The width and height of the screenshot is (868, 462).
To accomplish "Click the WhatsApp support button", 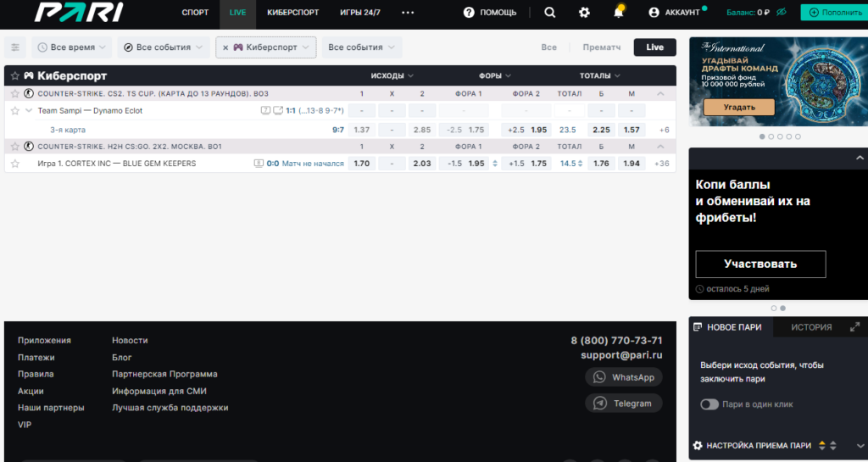I will click(623, 377).
